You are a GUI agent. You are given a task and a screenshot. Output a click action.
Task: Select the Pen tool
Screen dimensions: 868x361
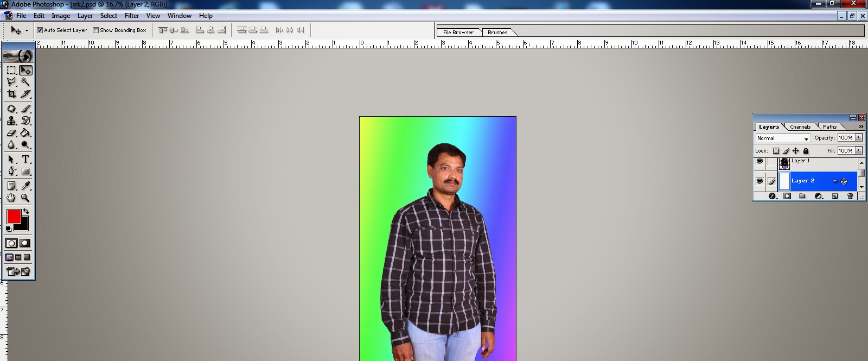(x=11, y=171)
